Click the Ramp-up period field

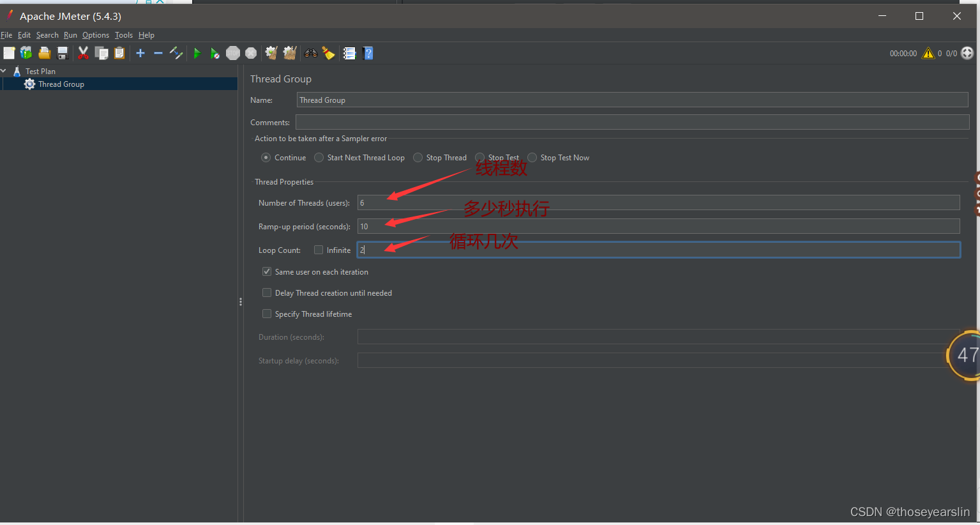click(658, 226)
